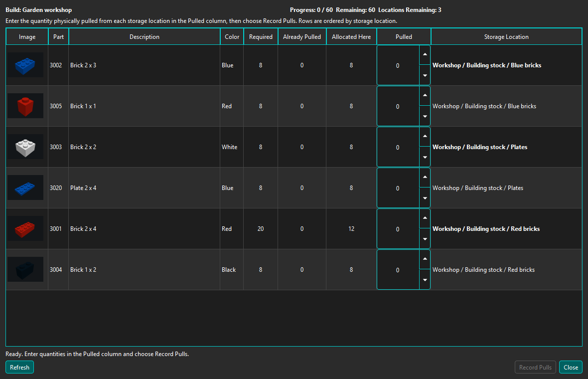The width and height of the screenshot is (588, 379).
Task: Click the Pulled field for part 3002
Action: [x=398, y=65]
